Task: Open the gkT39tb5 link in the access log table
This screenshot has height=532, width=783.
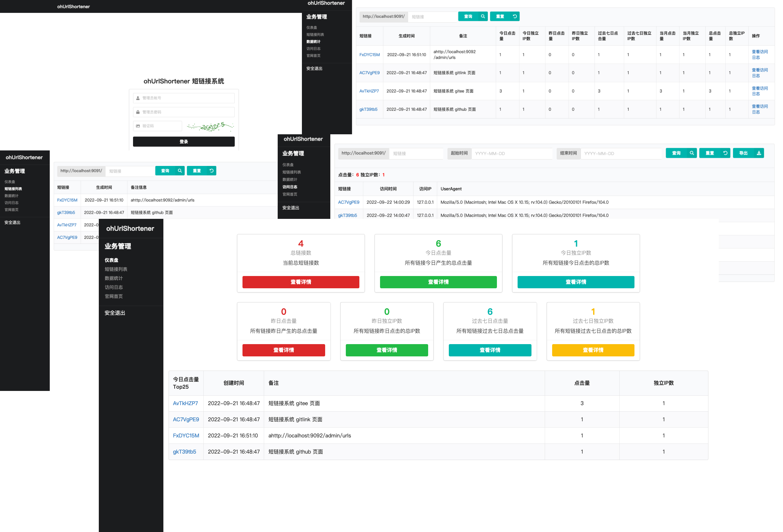Action: pyautogui.click(x=347, y=215)
